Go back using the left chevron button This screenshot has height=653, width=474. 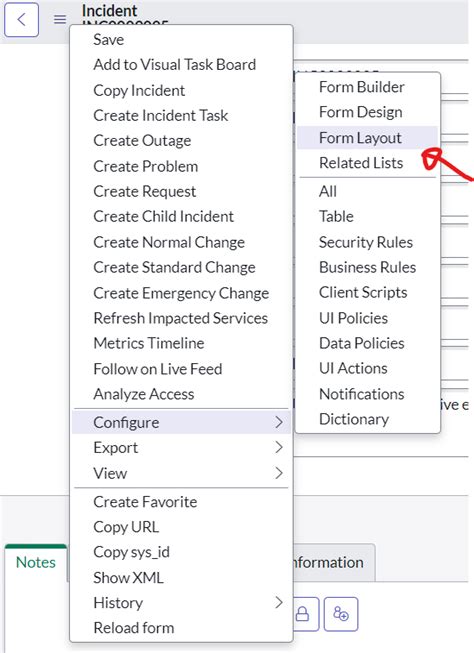(x=22, y=20)
